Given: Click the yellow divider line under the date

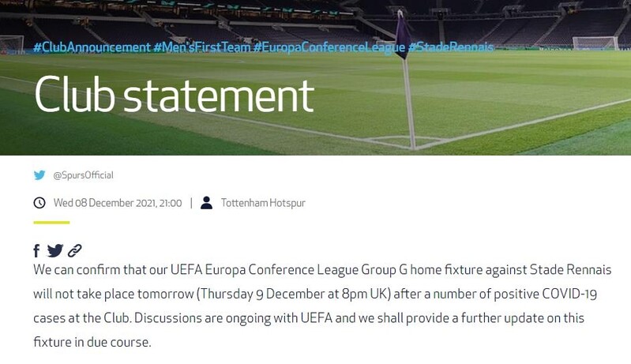Looking at the screenshot, I should 51,223.
